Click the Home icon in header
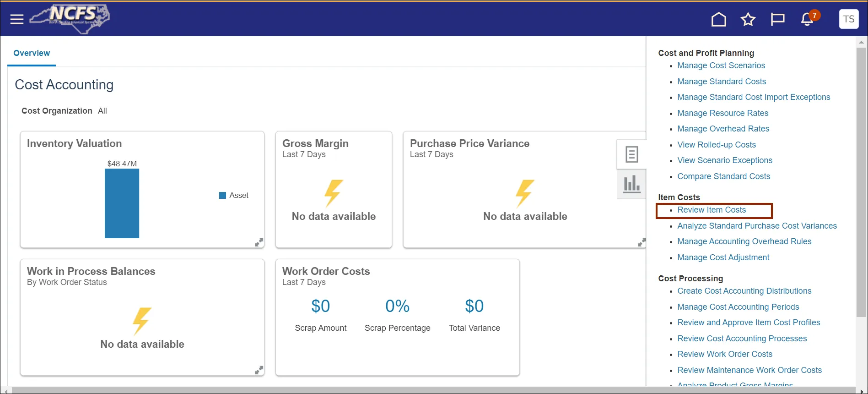The height and width of the screenshot is (394, 868). pyautogui.click(x=718, y=19)
